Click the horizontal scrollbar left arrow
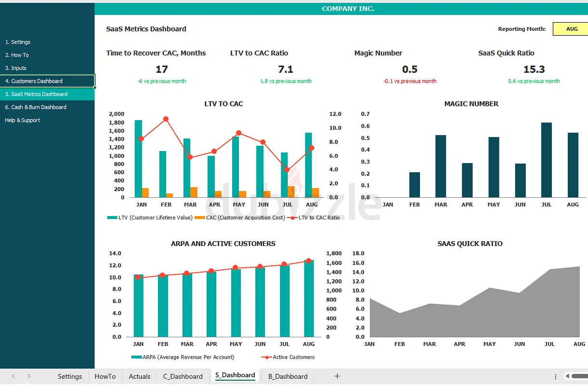The height and width of the screenshot is (385, 588). click(x=568, y=376)
